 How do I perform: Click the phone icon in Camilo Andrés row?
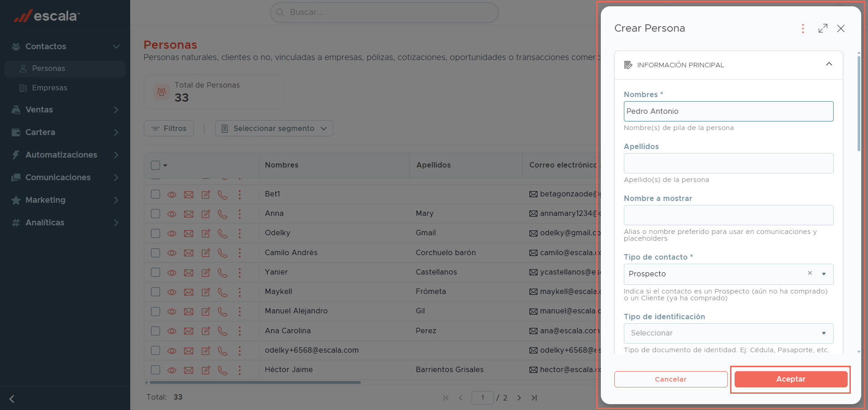[222, 253]
